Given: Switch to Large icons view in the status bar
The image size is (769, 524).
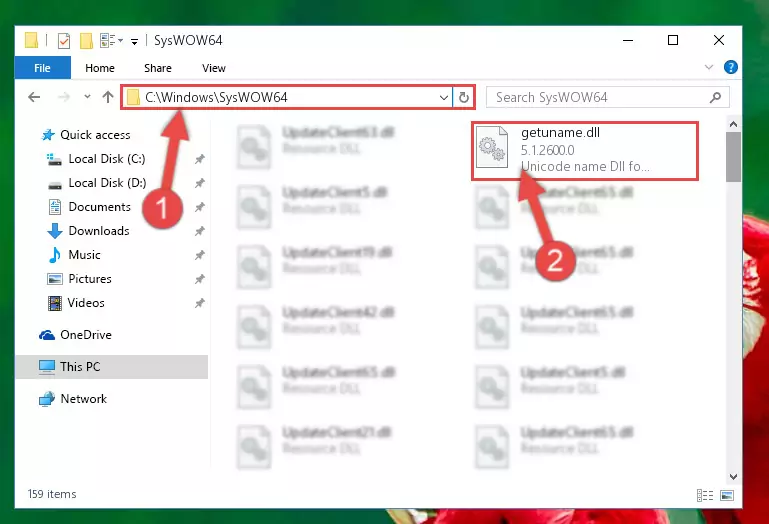Looking at the screenshot, I should 727,496.
